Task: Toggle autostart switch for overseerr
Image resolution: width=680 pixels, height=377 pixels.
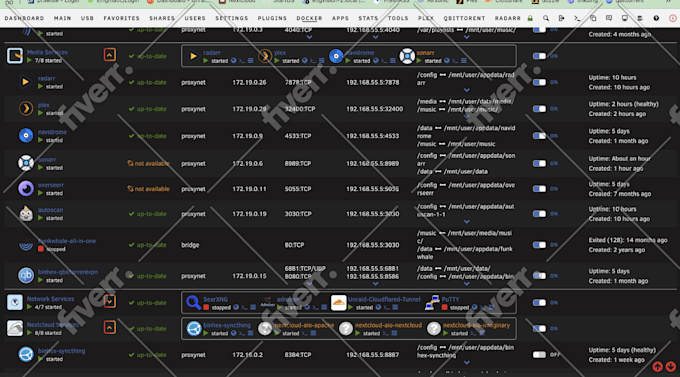Action: (x=539, y=189)
